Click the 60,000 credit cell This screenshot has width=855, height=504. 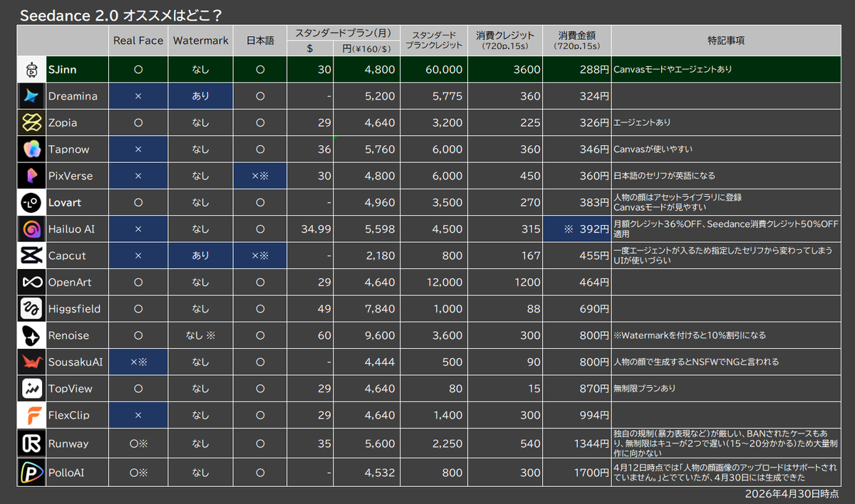434,70
